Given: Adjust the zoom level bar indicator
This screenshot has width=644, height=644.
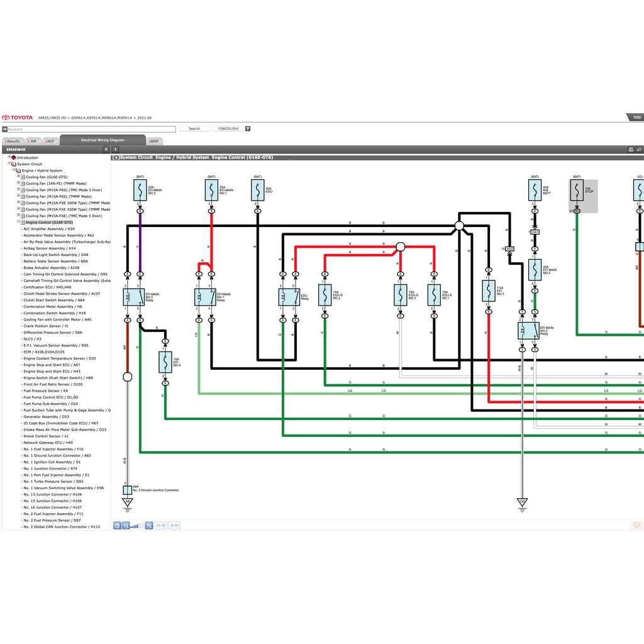Looking at the screenshot, I should (137, 526).
